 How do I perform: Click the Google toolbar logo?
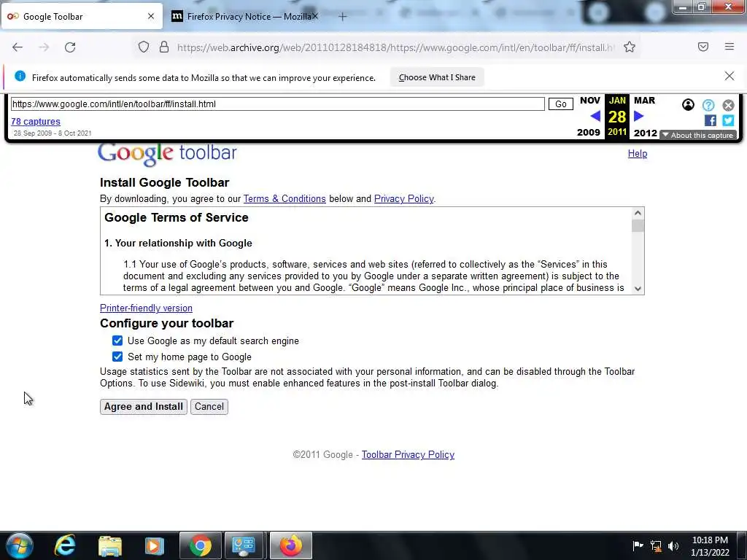tap(167, 154)
